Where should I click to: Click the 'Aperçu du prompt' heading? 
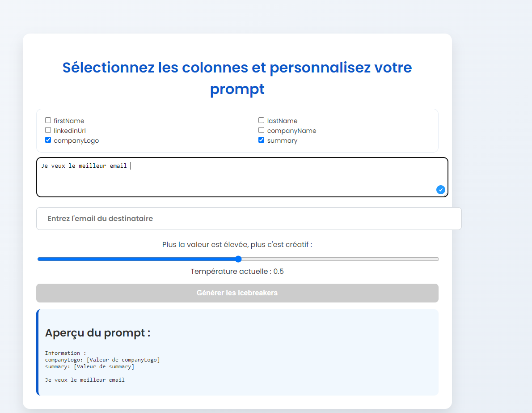point(98,333)
